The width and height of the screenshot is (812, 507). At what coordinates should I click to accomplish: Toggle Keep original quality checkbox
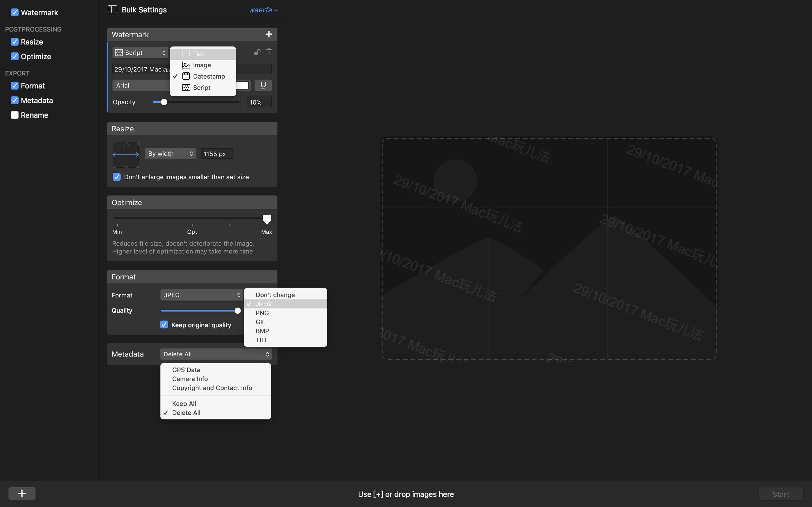(164, 324)
